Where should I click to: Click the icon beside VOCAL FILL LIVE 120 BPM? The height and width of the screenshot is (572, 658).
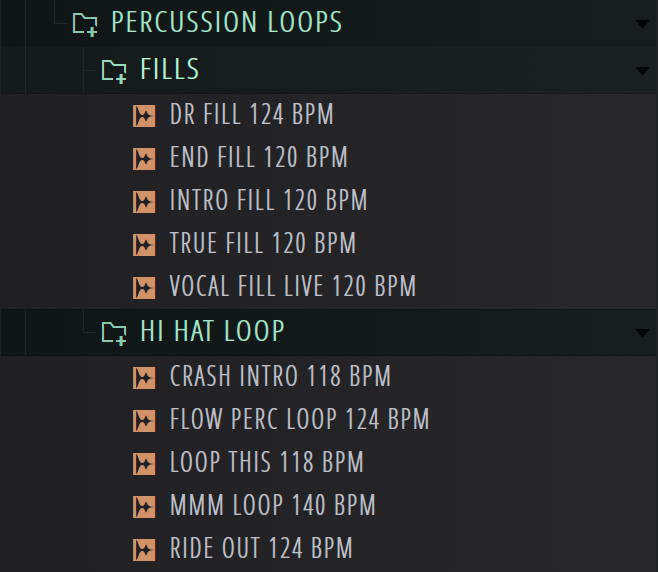coord(144,288)
